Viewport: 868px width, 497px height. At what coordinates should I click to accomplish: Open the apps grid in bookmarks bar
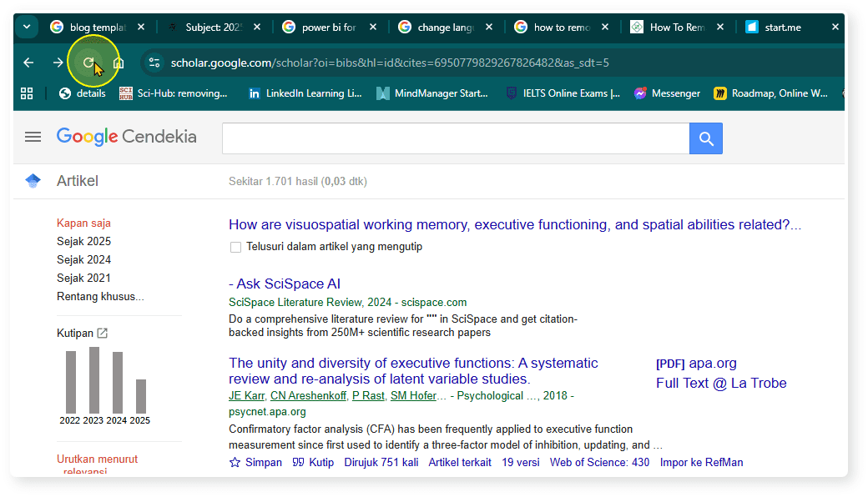click(27, 93)
